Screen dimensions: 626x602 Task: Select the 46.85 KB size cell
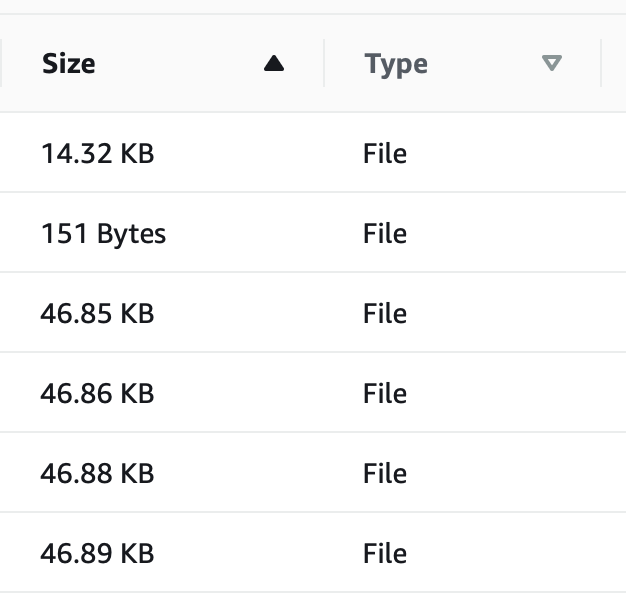(97, 313)
